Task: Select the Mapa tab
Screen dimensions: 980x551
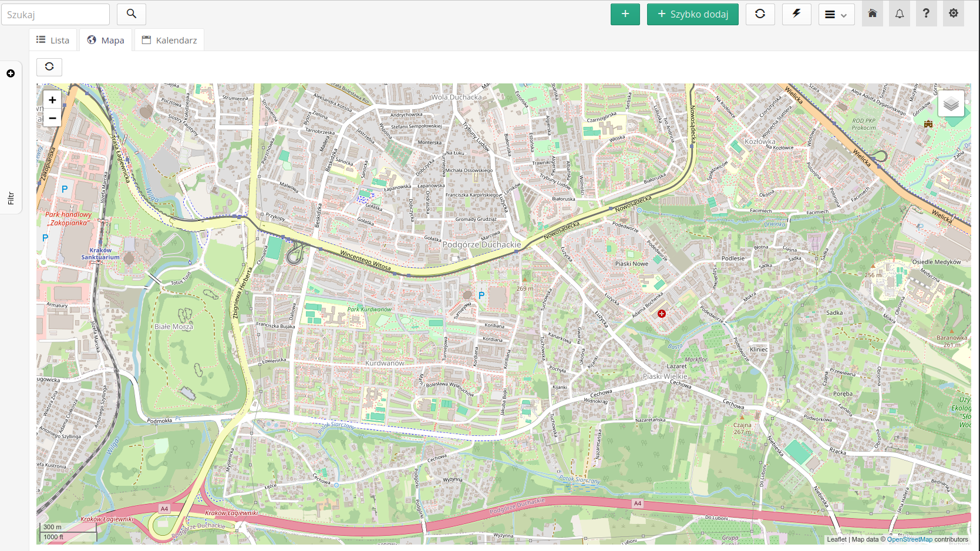Action: 106,40
